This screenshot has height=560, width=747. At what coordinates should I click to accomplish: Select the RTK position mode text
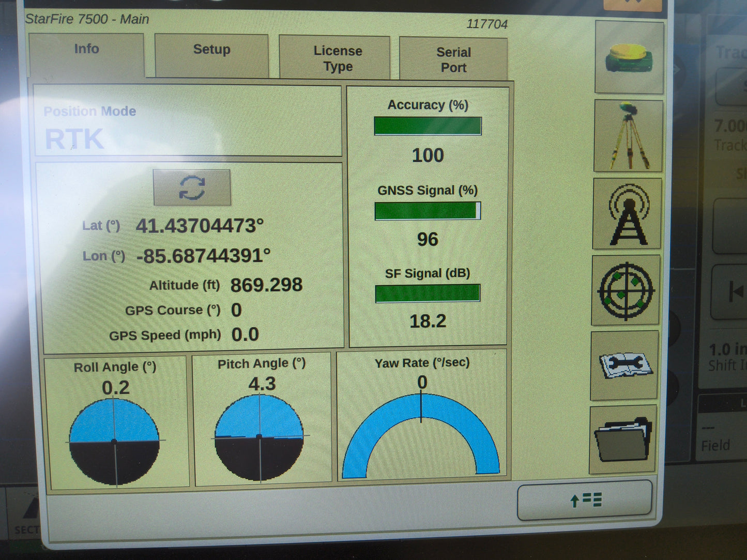pyautogui.click(x=75, y=139)
